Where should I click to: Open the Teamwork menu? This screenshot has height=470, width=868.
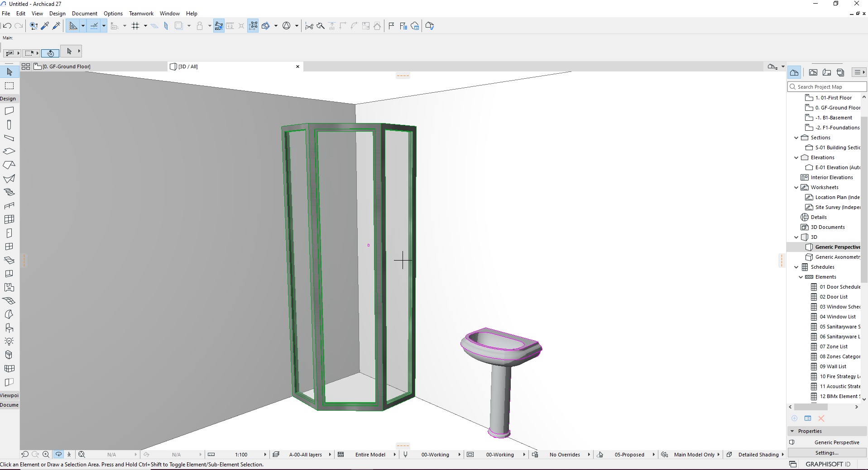pos(141,14)
